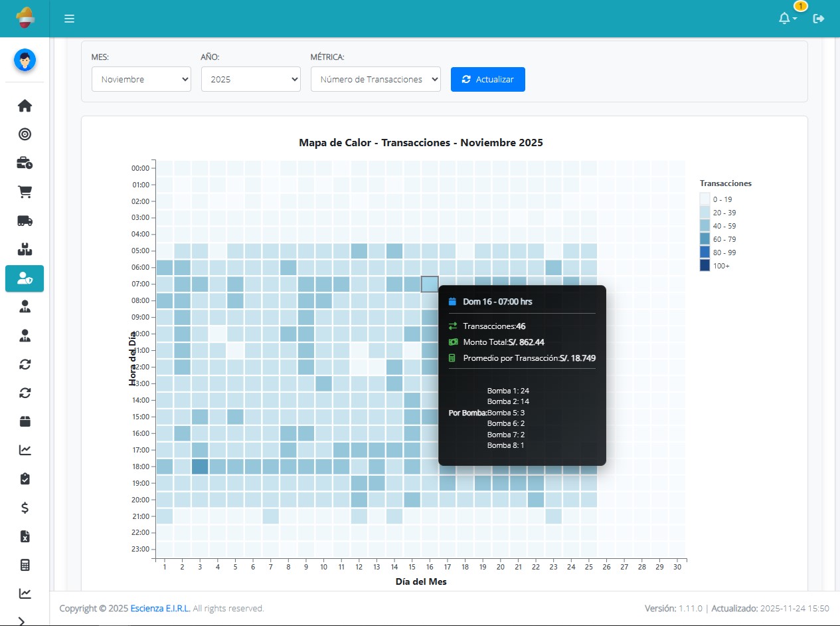Click the hamburger menu toggle icon
The width and height of the screenshot is (840, 626).
[69, 19]
